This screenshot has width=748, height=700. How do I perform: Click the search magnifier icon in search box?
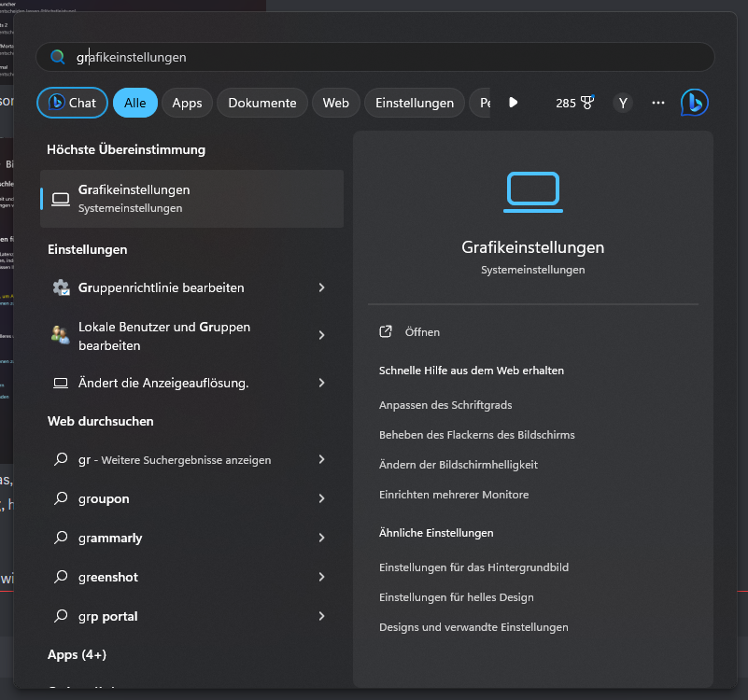[x=58, y=57]
